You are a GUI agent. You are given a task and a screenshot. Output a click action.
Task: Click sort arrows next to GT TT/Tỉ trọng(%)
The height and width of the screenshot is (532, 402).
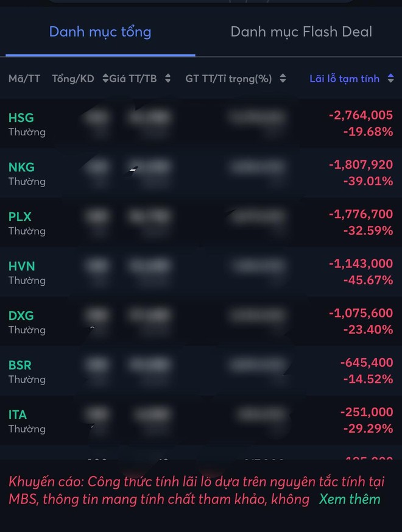tap(283, 79)
